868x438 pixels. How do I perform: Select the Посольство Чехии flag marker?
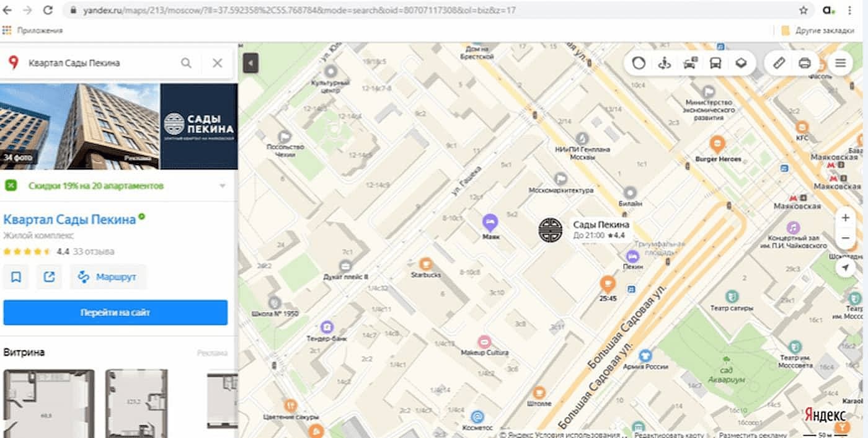pos(285,136)
